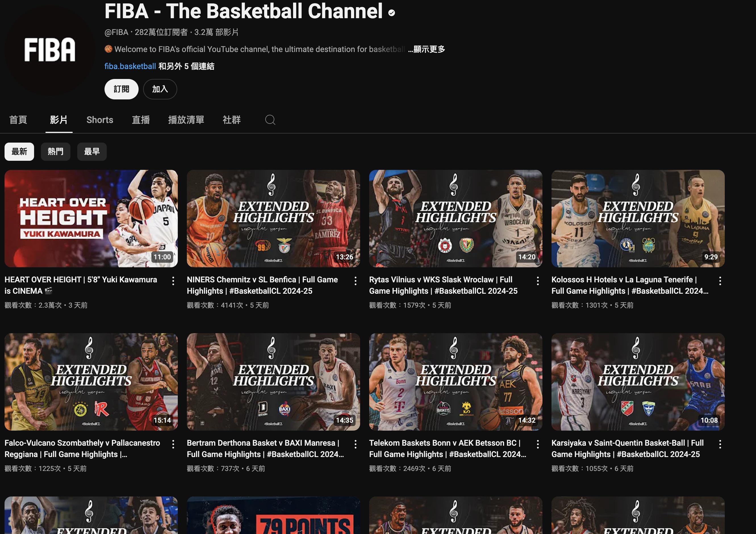Play the HEART OVER HEIGHT thumbnail
This screenshot has width=756, height=534.
point(91,219)
